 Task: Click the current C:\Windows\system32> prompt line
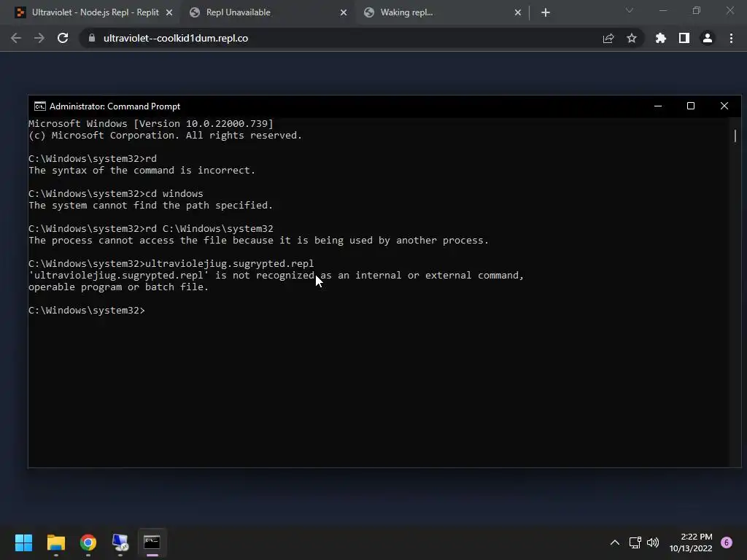[87, 311]
